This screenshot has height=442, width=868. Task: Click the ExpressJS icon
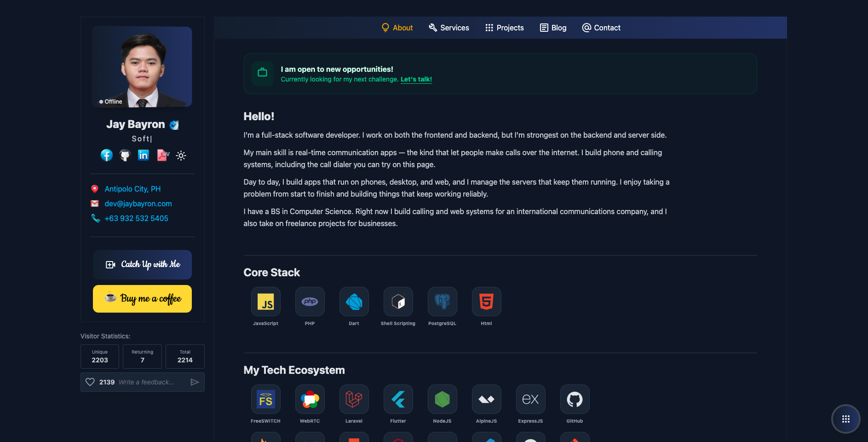(530, 399)
